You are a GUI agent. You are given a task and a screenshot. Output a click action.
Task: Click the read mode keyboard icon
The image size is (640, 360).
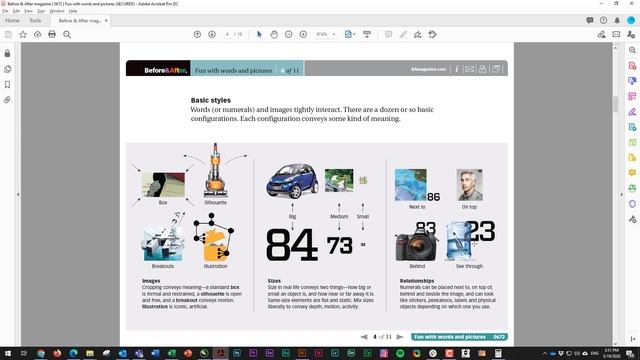pyautogui.click(x=367, y=35)
